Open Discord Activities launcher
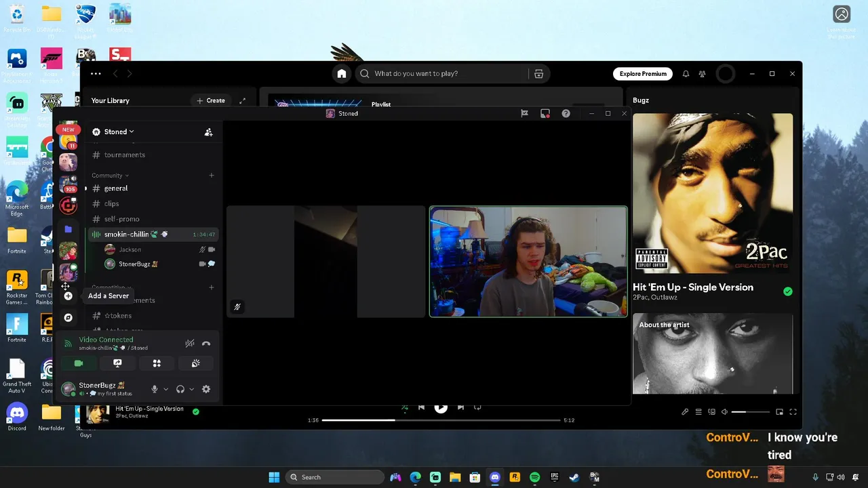 point(157,363)
